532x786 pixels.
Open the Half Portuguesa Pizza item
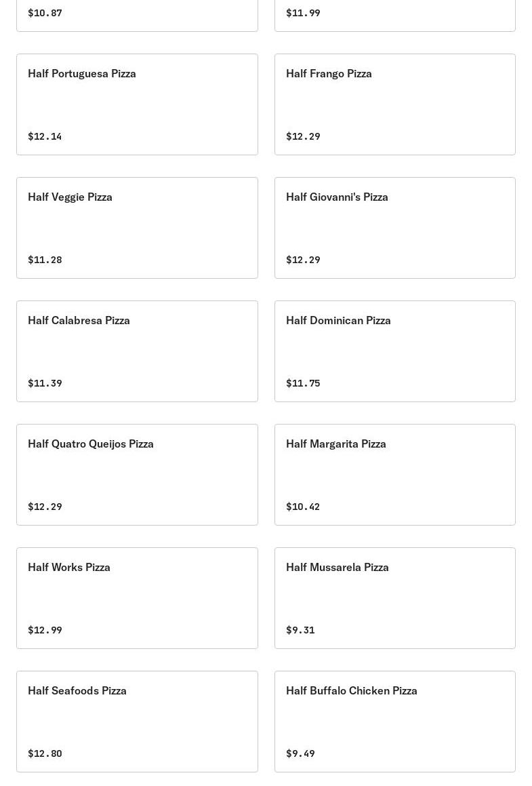137,104
